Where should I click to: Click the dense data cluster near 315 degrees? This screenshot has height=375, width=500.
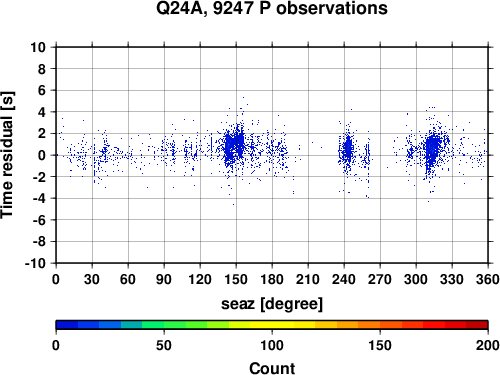click(x=432, y=148)
